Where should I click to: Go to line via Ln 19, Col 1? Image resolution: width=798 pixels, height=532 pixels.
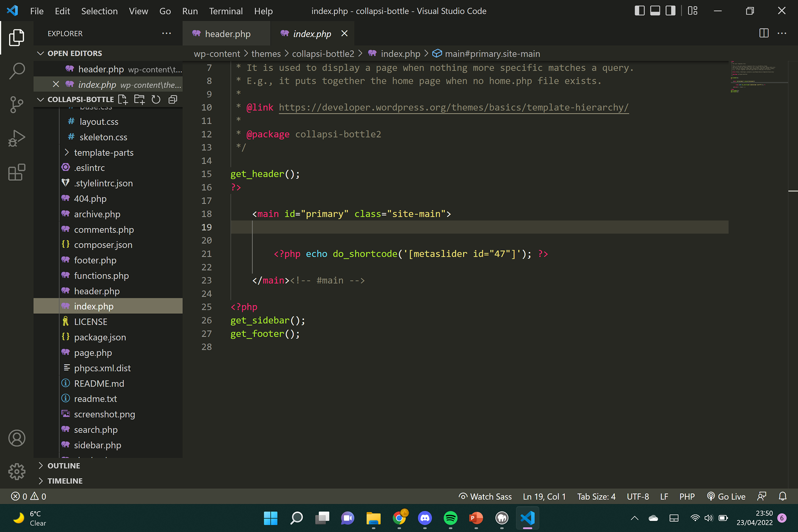[x=544, y=496]
